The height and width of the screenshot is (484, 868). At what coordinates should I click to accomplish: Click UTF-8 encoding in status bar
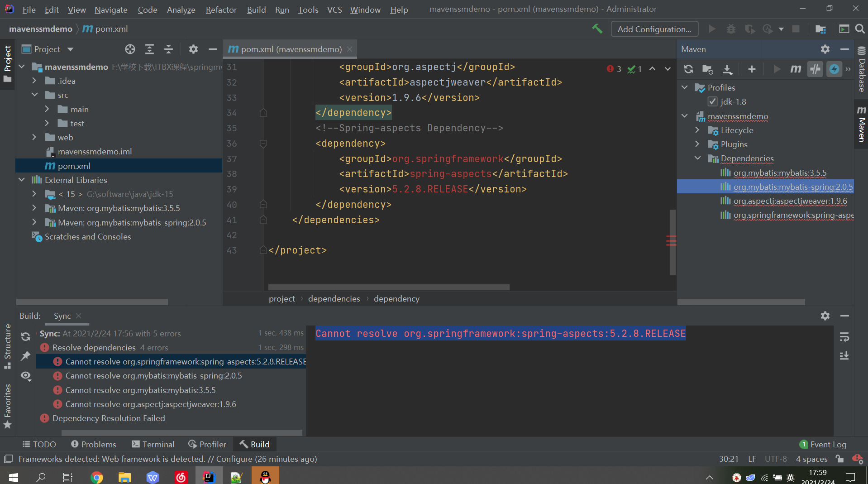tap(776, 459)
